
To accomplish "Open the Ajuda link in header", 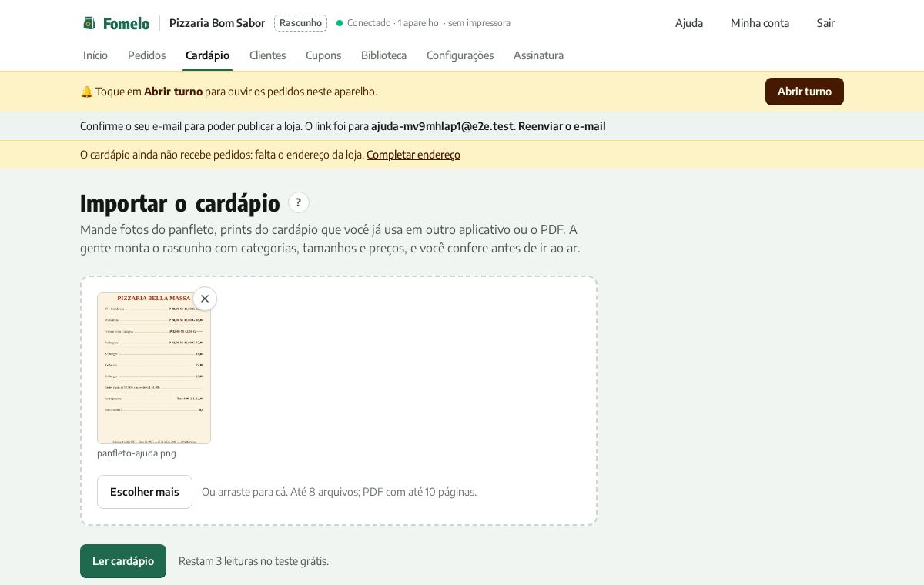I will point(689,23).
